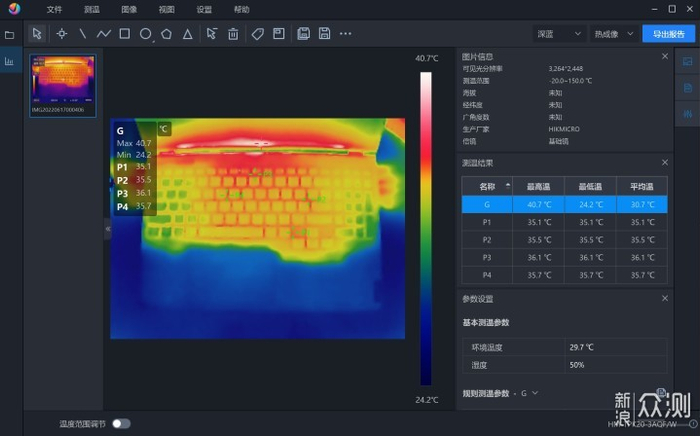Viewport: 700px width, 436px height.
Task: Open the 热成像 image mode dropdown
Action: pos(614,34)
